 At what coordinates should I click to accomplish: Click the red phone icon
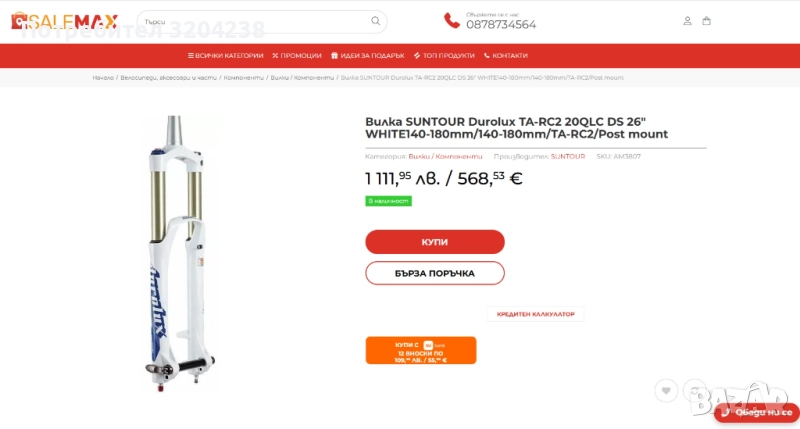tap(452, 20)
